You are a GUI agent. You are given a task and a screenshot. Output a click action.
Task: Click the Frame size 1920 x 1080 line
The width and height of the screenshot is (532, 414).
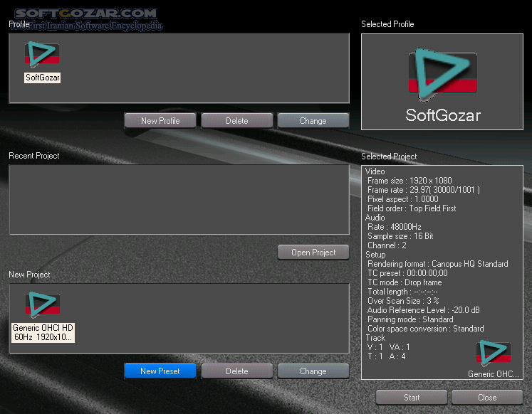[x=410, y=181]
